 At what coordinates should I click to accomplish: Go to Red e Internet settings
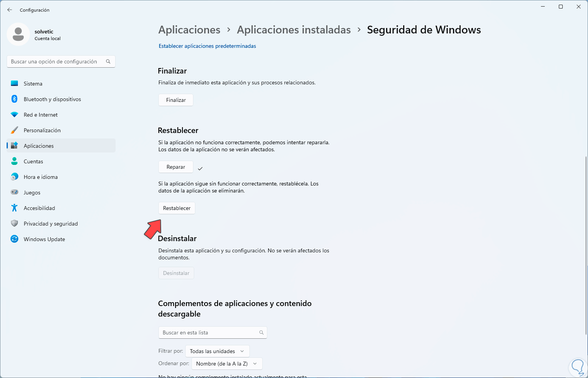pyautogui.click(x=61, y=115)
